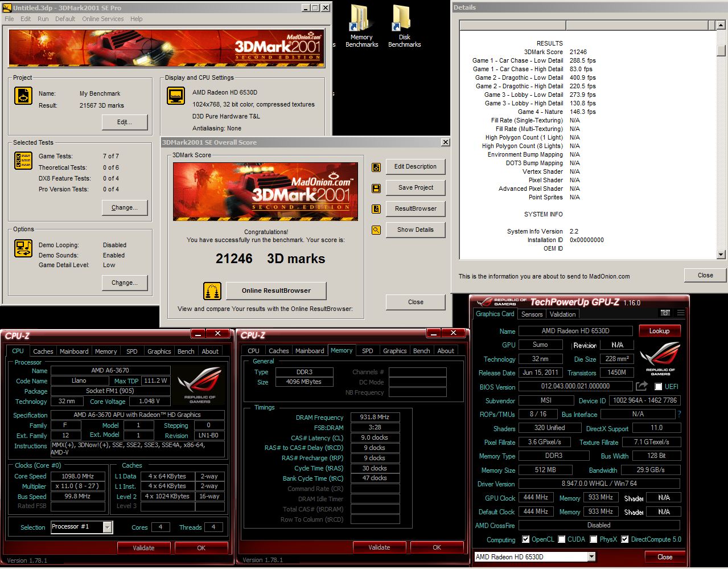The image size is (728, 569).
Task: Open the GPU selection dropdown in GPU-Z
Action: pos(592,557)
